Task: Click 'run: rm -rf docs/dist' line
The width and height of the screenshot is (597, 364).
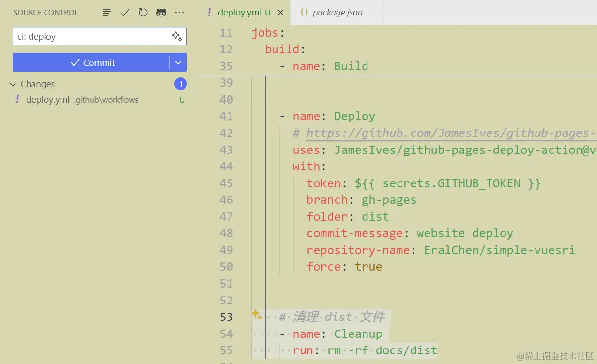Action: tap(365, 350)
